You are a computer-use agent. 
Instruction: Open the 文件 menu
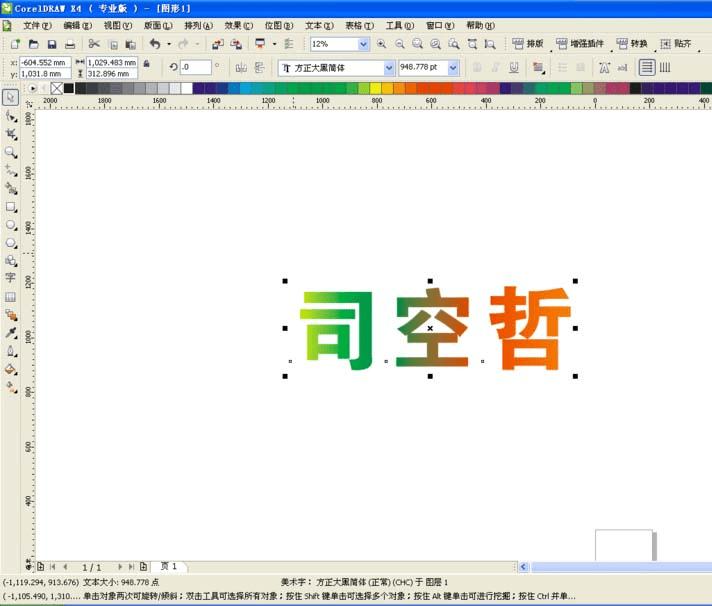[37, 26]
